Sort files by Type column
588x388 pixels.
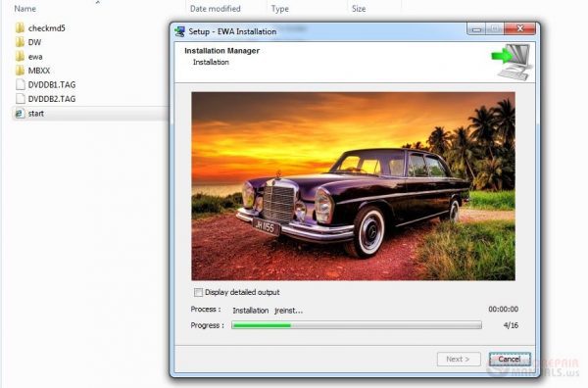(279, 9)
